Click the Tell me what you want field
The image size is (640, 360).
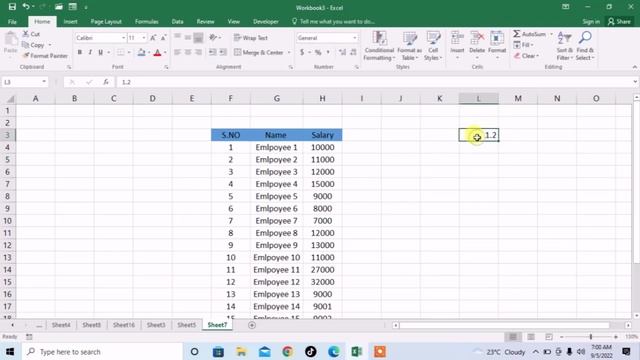pyautogui.click(x=333, y=21)
